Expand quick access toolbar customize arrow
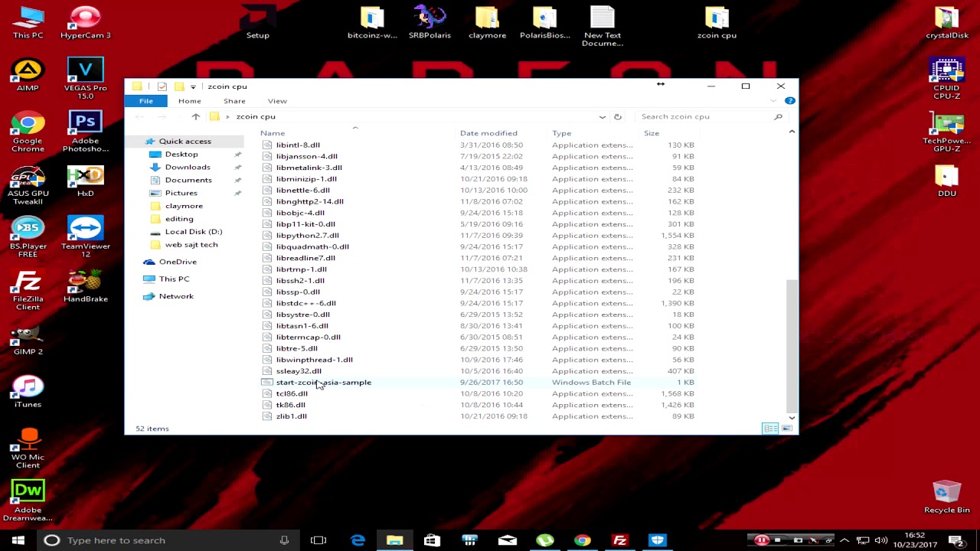This screenshot has height=551, width=980. coord(193,86)
